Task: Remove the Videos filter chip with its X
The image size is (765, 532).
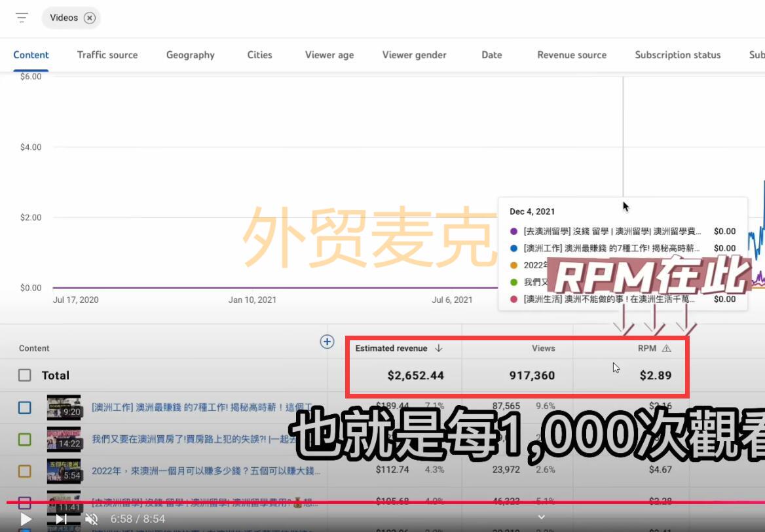Action: coord(89,18)
